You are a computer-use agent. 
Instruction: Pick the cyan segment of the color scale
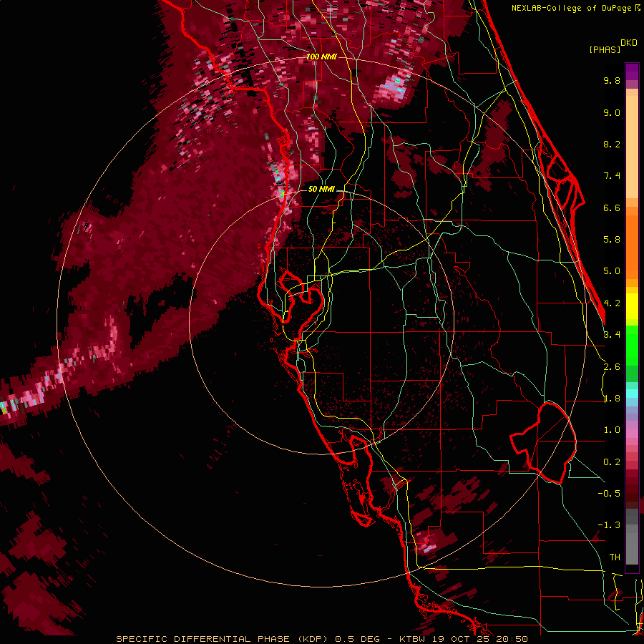[x=632, y=394]
